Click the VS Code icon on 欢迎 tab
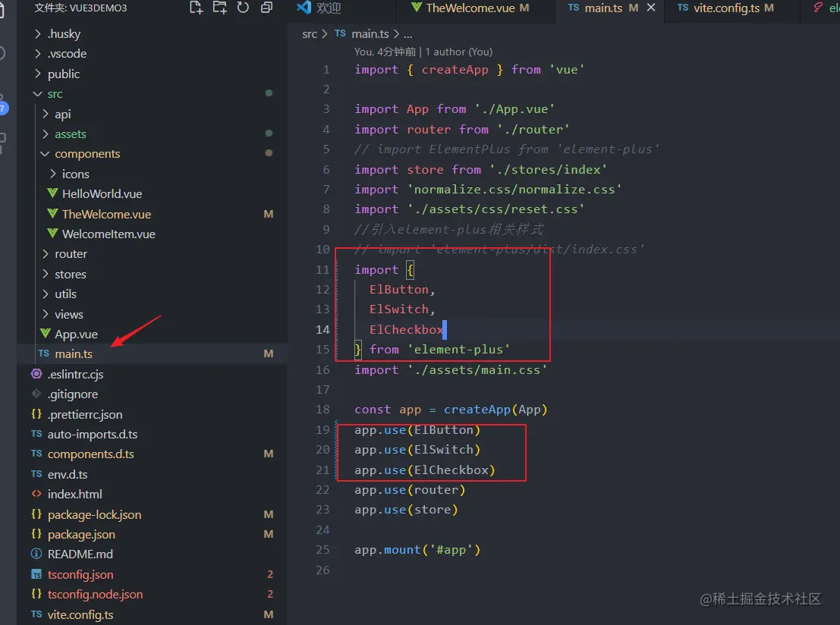 (x=304, y=8)
